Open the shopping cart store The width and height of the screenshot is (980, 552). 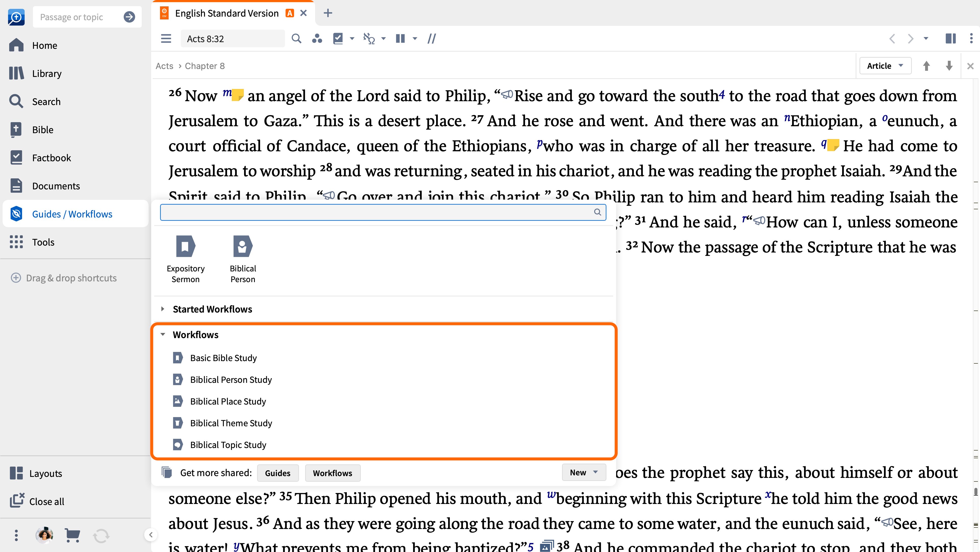pyautogui.click(x=72, y=535)
